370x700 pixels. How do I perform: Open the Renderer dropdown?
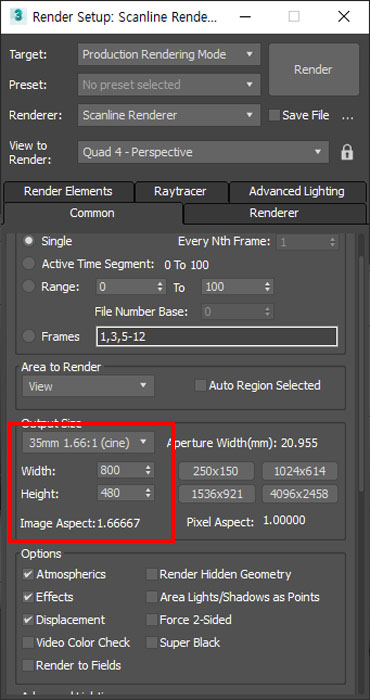pyautogui.click(x=169, y=115)
